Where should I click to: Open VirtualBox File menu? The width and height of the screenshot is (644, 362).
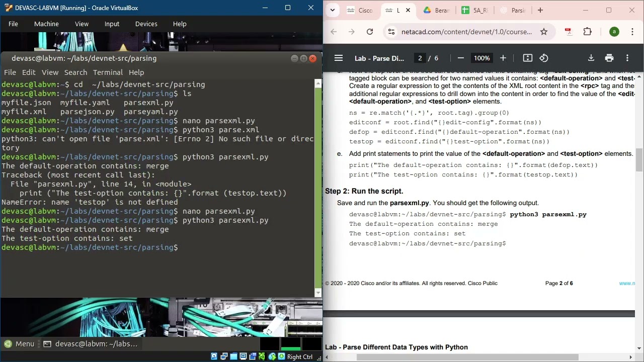[13, 24]
